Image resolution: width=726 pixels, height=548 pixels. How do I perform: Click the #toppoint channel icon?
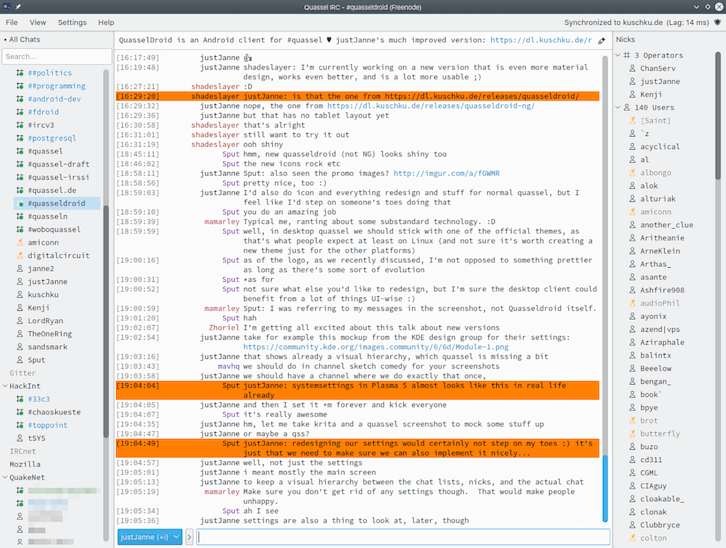(x=20, y=425)
